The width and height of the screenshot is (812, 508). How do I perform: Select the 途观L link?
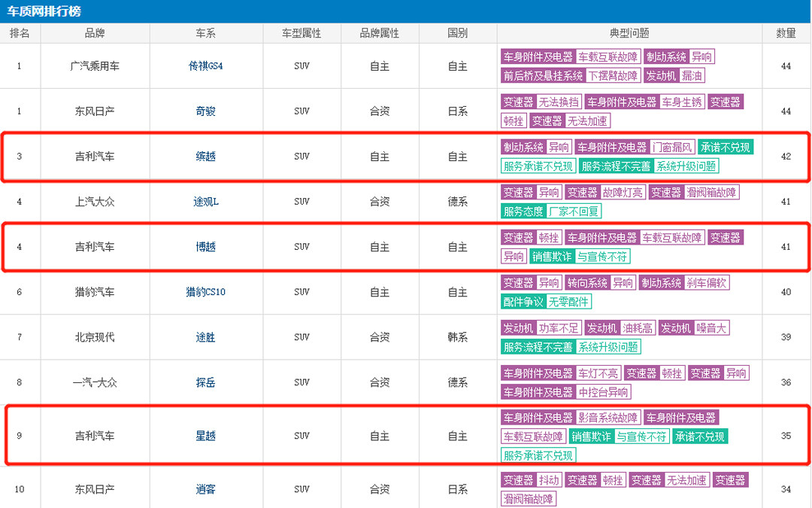[205, 202]
